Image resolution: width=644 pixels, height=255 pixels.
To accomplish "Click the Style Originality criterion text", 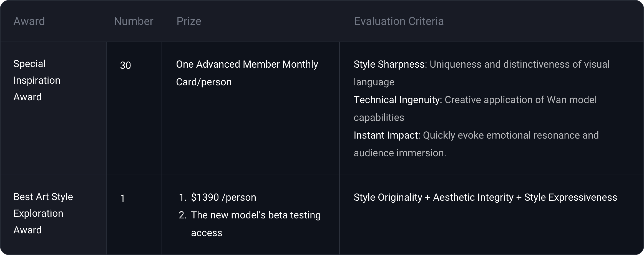I will (x=388, y=197).
